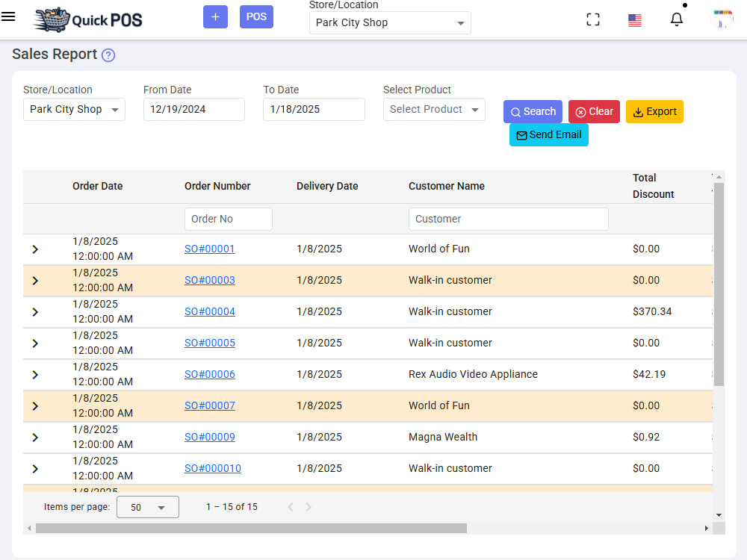Open order link SO#00009
The height and width of the screenshot is (560, 747).
click(210, 437)
